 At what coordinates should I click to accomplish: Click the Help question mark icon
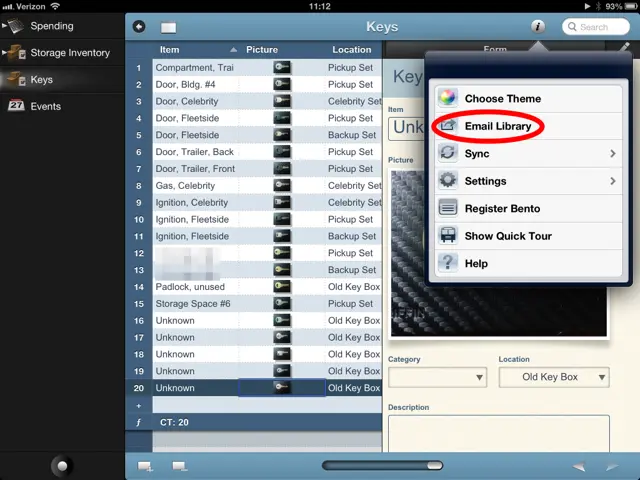coord(447,263)
